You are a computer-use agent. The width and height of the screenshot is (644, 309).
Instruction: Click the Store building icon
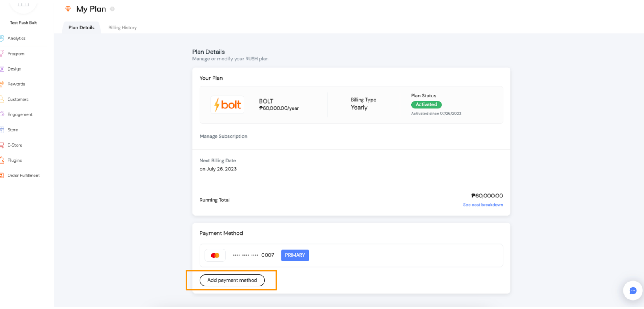tap(2, 130)
